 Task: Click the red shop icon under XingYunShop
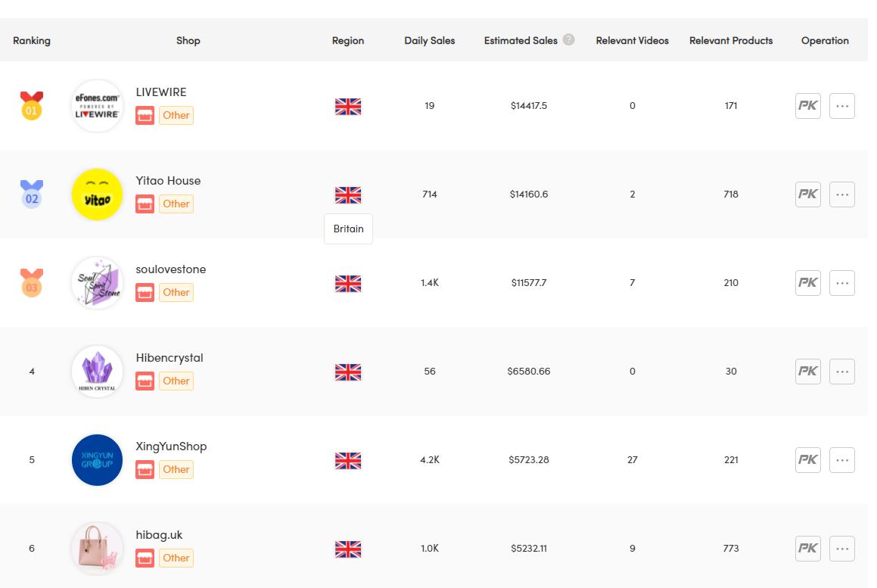pyautogui.click(x=145, y=469)
